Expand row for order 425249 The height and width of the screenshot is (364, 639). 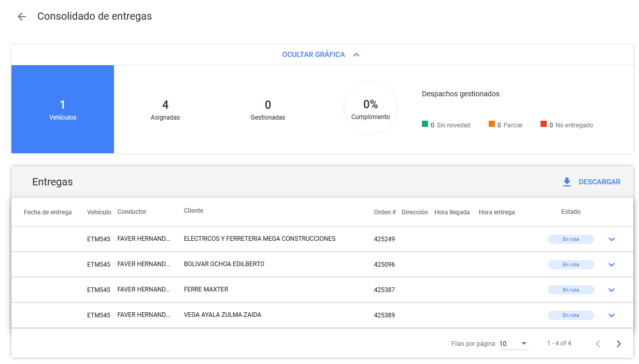(x=612, y=239)
